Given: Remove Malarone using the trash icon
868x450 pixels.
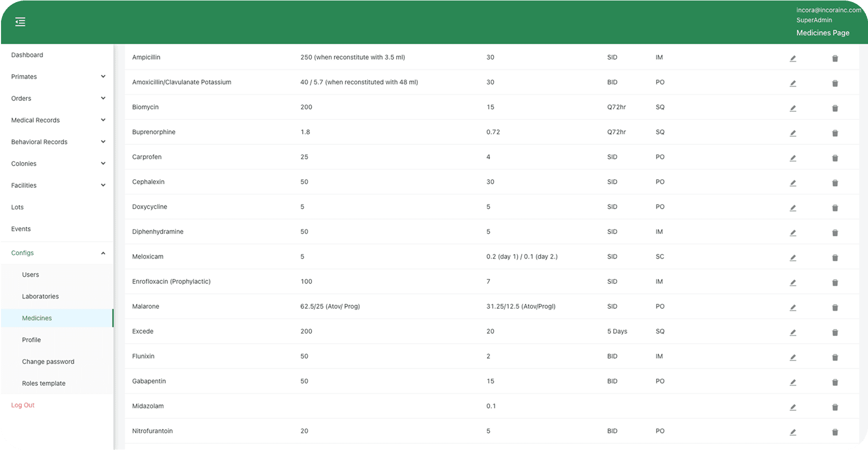Looking at the screenshot, I should [x=835, y=308].
